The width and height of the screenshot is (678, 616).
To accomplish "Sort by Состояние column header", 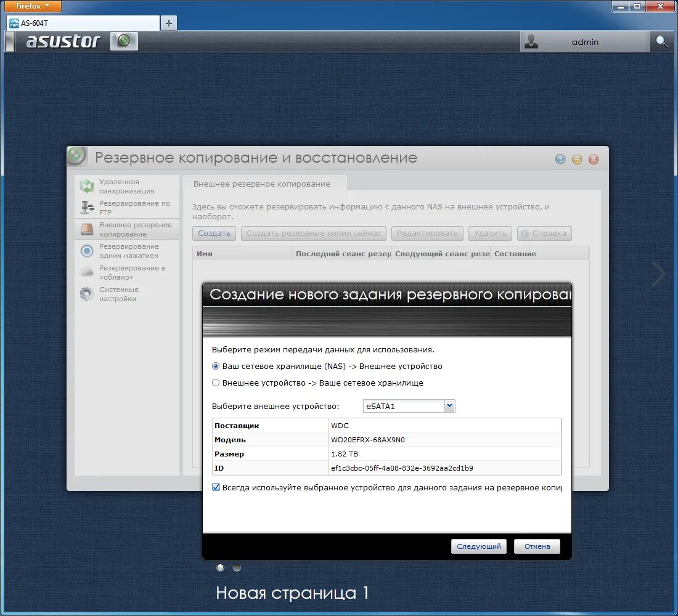I will click(539, 254).
